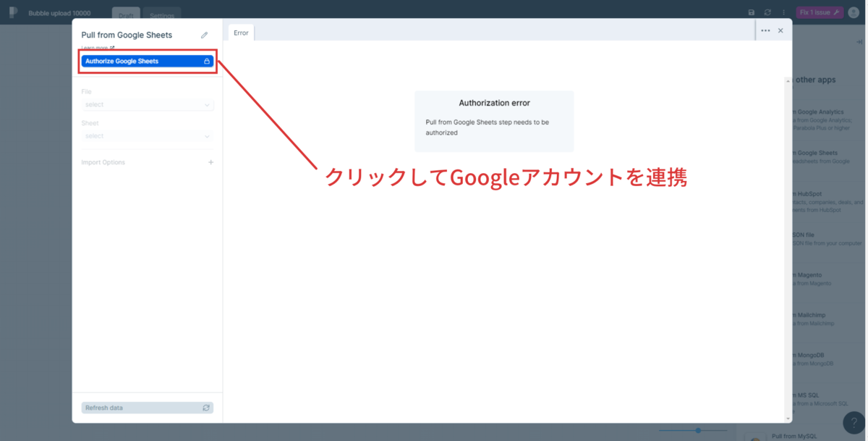
Task: Collapse the side panel with arrow icon
Action: point(859,43)
